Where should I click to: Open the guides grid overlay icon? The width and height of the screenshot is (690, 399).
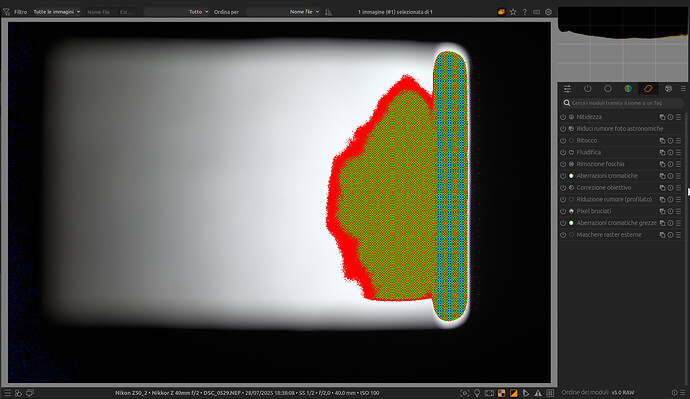[x=550, y=393]
